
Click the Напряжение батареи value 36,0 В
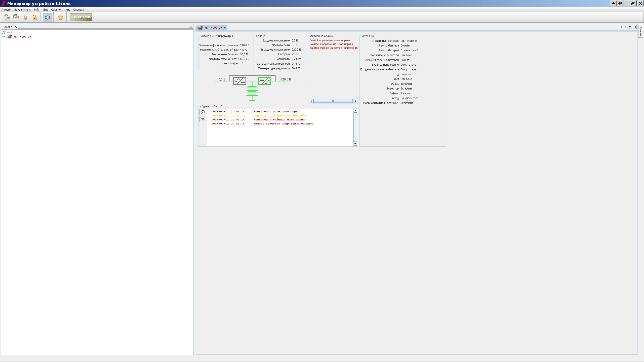[244, 54]
